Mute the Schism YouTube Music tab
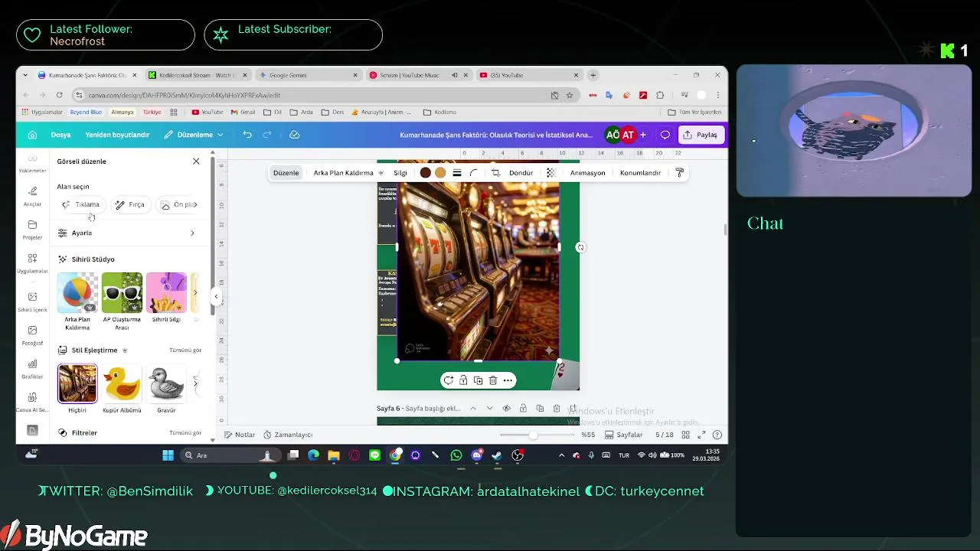 coord(455,75)
